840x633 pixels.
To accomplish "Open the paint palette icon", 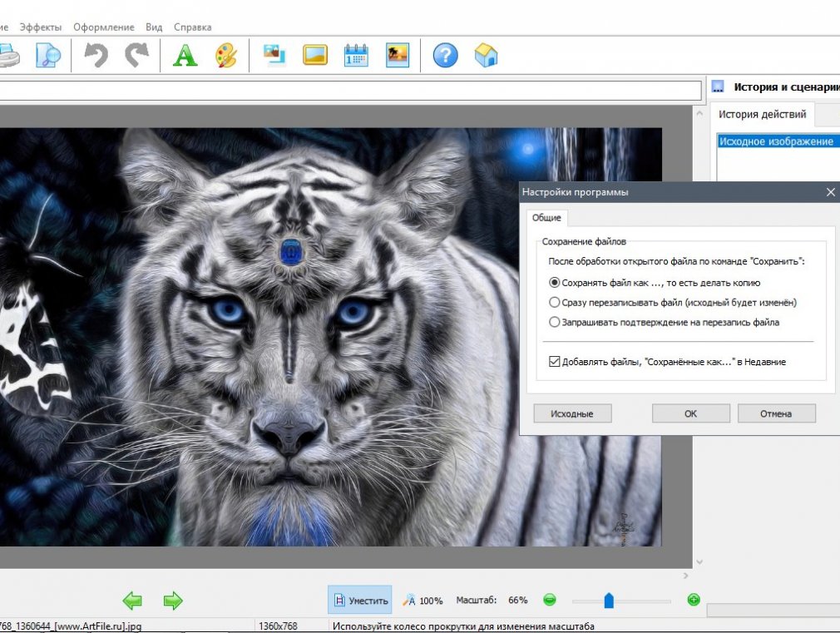I will tap(226, 55).
